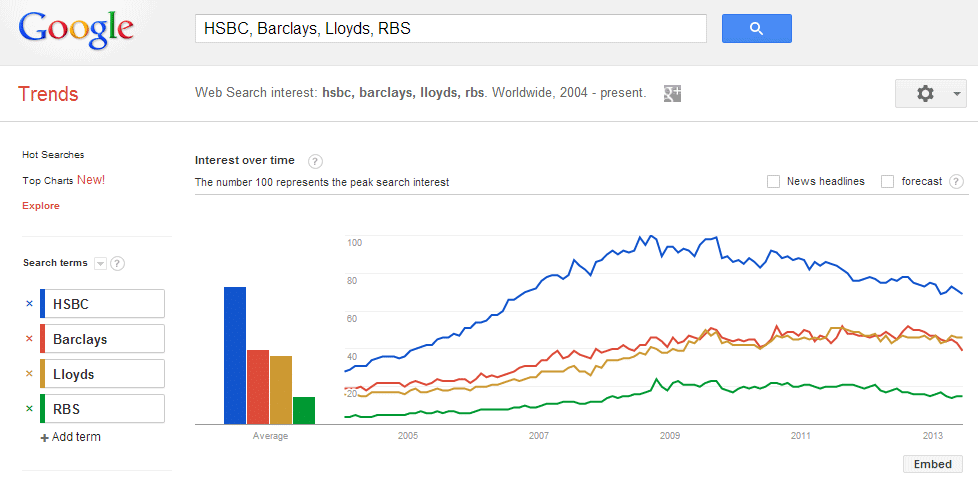Image resolution: width=978 pixels, height=486 pixels.
Task: Open help for Interest over time
Action: [x=316, y=162]
